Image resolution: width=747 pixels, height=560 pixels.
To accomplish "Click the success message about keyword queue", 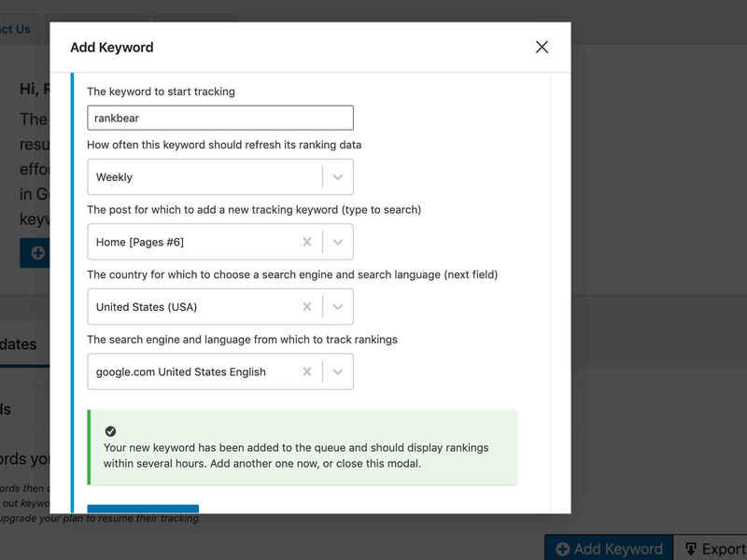I will [296, 455].
